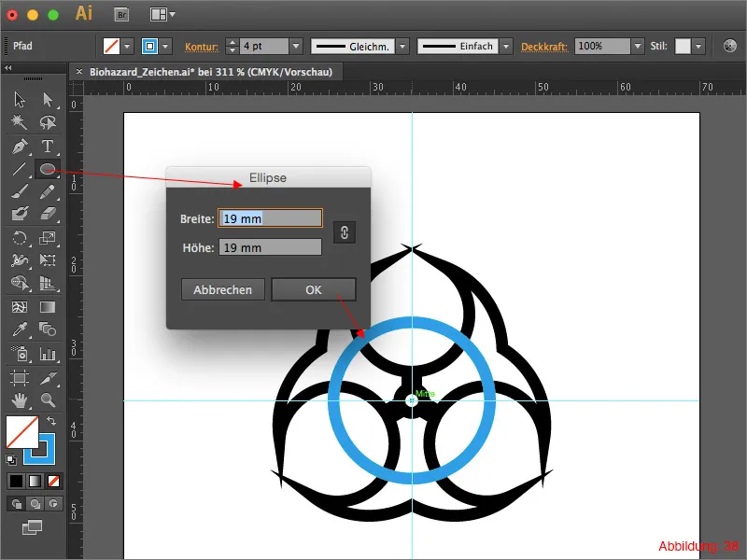The image size is (747, 560).
Task: Open stroke weight dropdown next to 4 pt
Action: click(296, 46)
